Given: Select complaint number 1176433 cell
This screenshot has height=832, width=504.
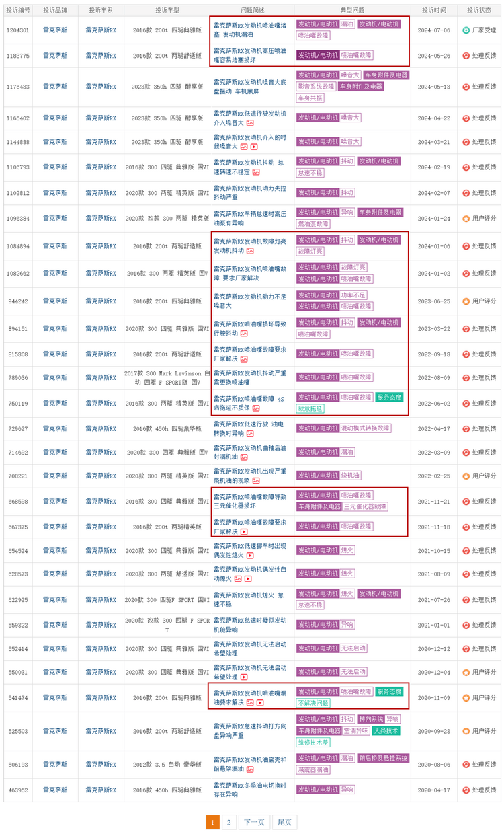Looking at the screenshot, I should coord(18,87).
